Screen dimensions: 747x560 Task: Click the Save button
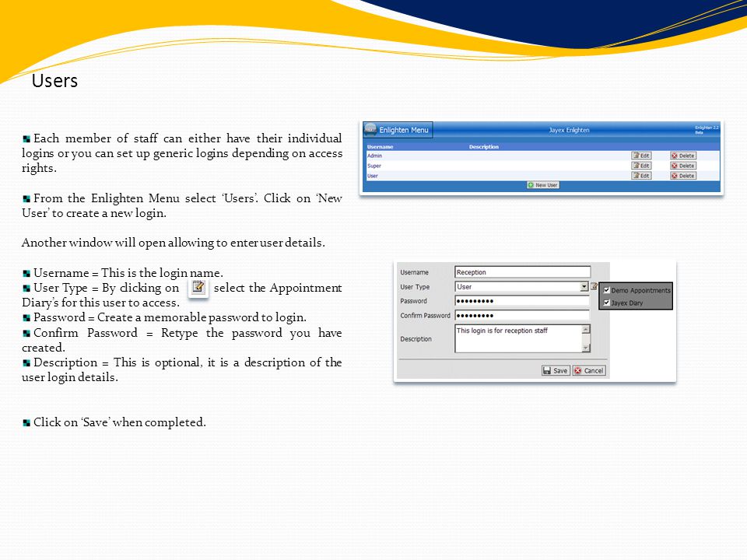[556, 370]
